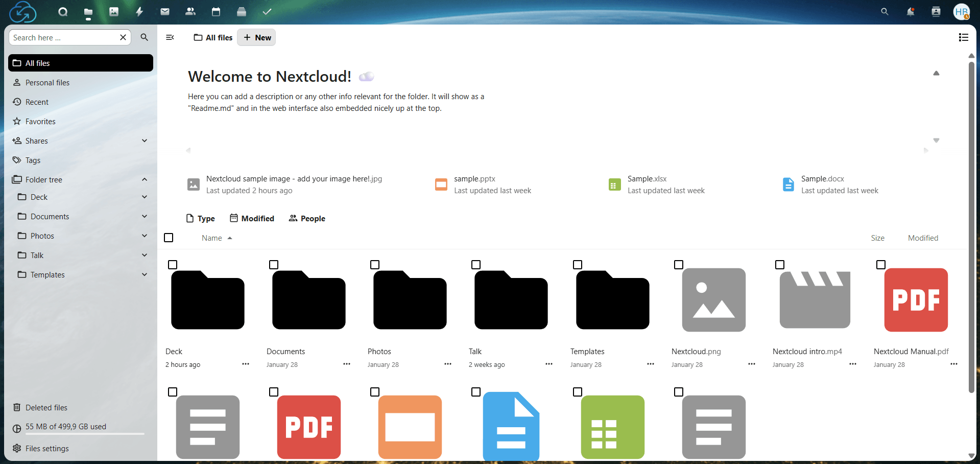Open the Deck app from top bar
This screenshot has height=464, width=980.
pos(241,11)
